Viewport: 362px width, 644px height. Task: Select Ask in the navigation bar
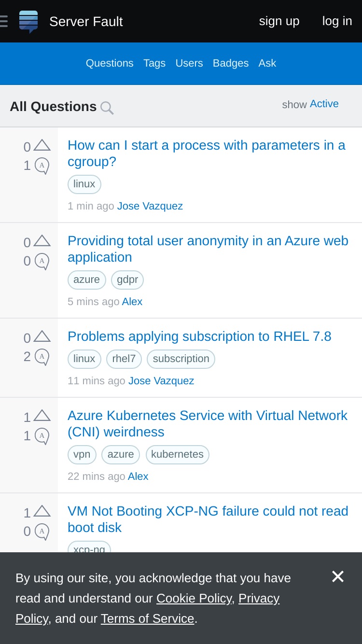tap(267, 63)
